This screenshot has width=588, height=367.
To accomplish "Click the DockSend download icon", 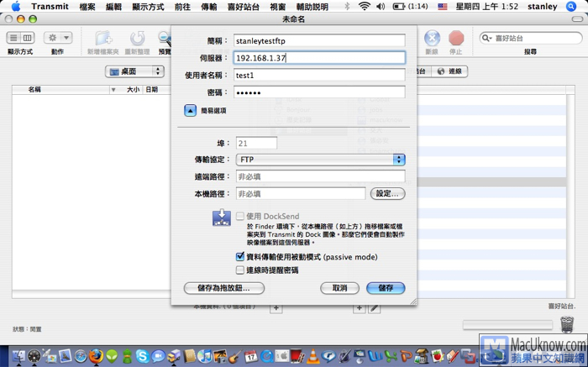I will (x=222, y=218).
